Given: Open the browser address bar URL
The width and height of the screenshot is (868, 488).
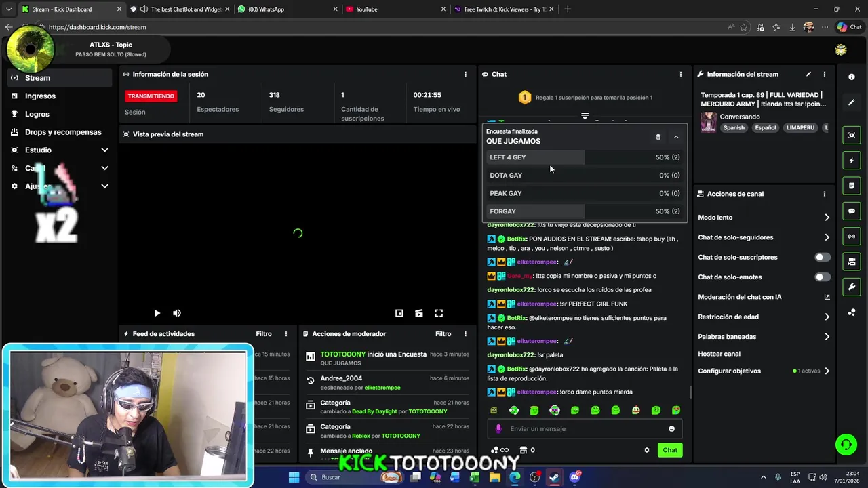Looking at the screenshot, I should coord(97,27).
